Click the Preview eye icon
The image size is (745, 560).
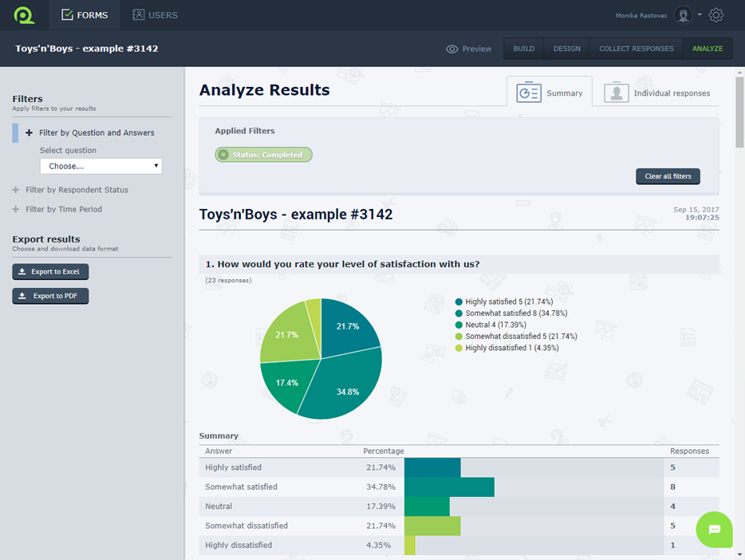(451, 49)
